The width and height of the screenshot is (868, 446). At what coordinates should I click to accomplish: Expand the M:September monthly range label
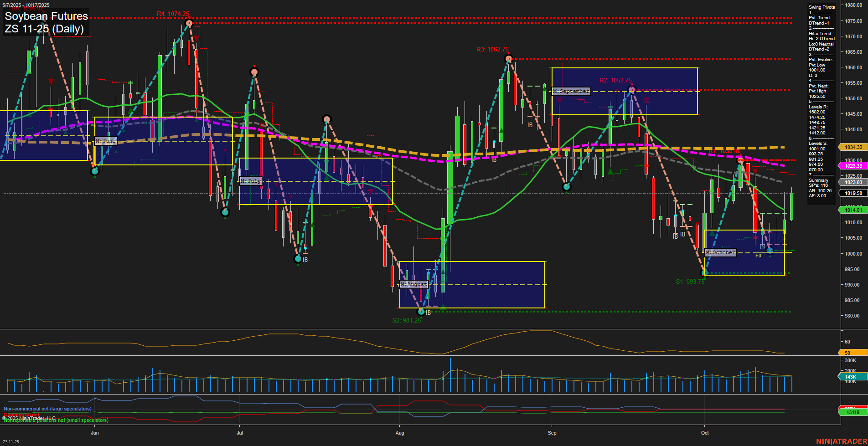(x=570, y=91)
